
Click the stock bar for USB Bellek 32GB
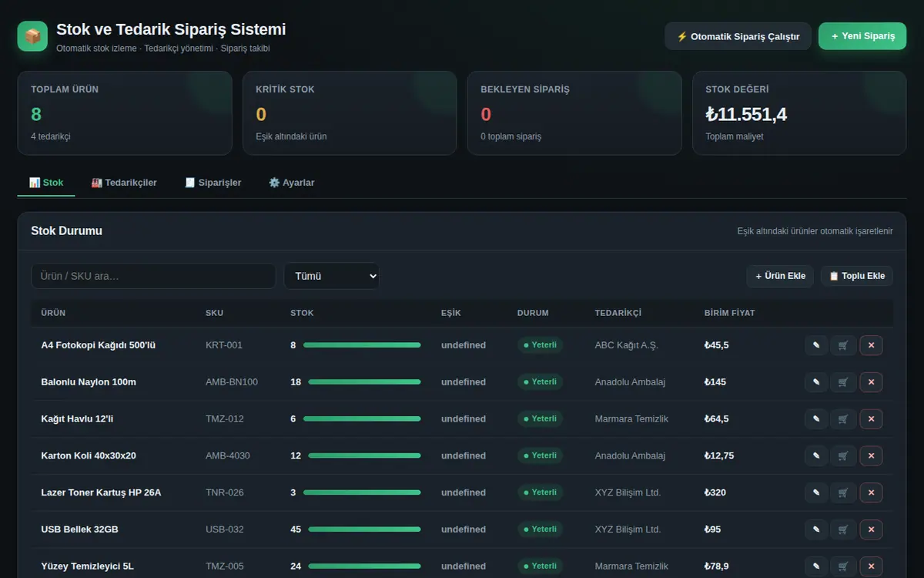point(364,529)
